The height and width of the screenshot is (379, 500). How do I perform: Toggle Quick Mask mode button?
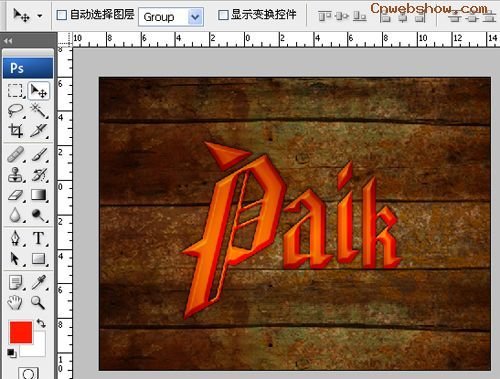[x=28, y=373]
